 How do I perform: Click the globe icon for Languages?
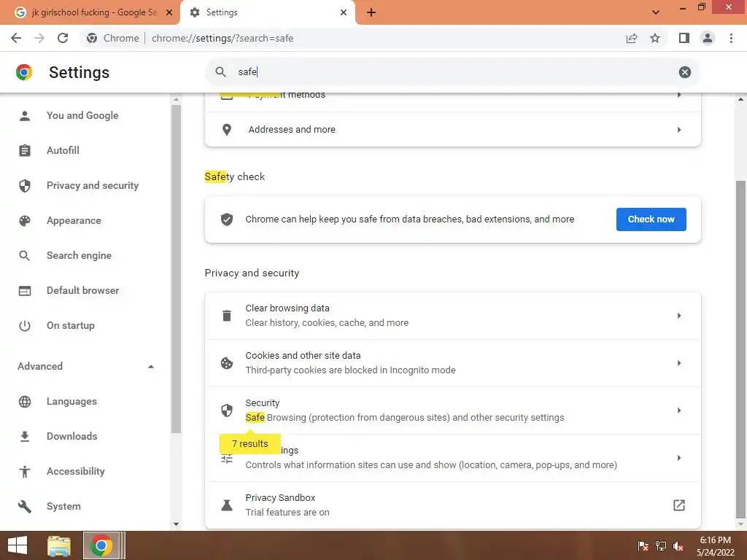pyautogui.click(x=25, y=402)
